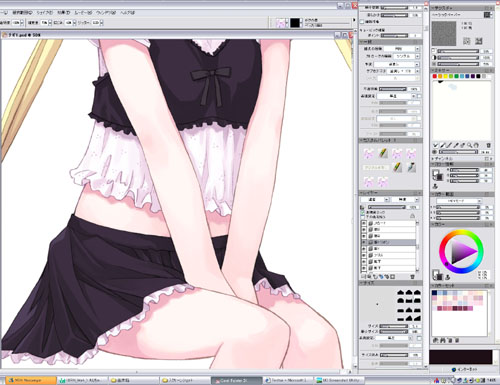Toggle Preserve Transparency checkbox in Layers panel
The height and width of the screenshot is (385, 500).
coord(363,212)
